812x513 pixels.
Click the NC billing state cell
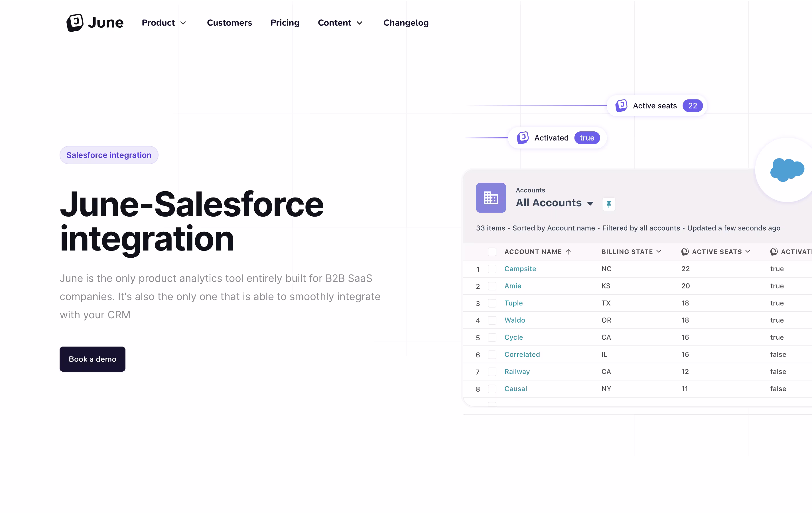point(606,269)
